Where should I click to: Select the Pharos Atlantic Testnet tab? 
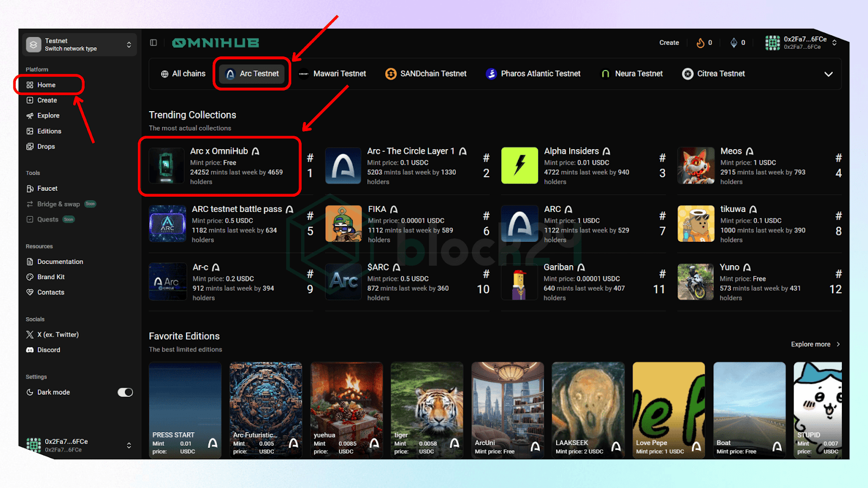coord(533,74)
